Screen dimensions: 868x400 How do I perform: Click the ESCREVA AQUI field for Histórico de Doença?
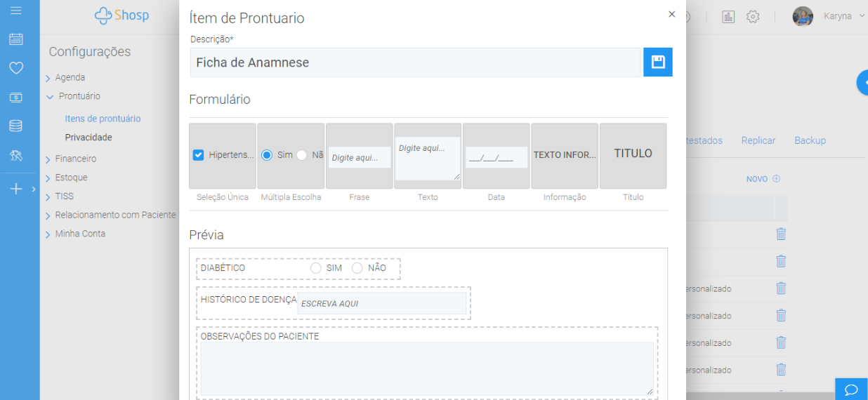pos(382,303)
